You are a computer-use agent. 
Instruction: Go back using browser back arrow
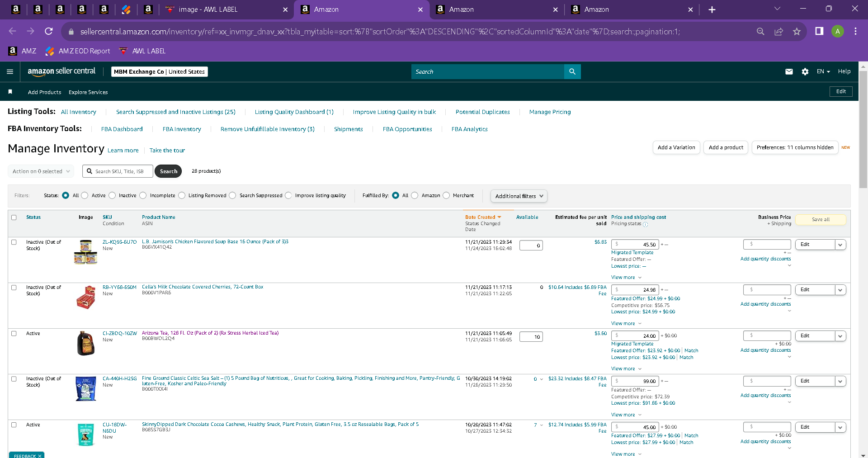pyautogui.click(x=13, y=31)
